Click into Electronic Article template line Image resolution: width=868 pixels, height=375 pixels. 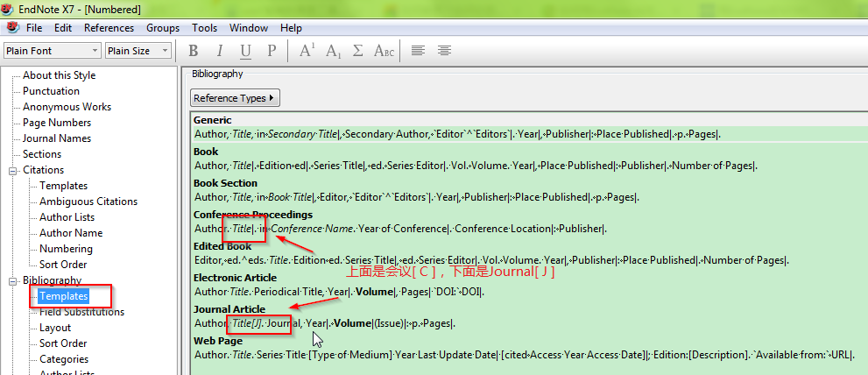pyautogui.click(x=339, y=292)
